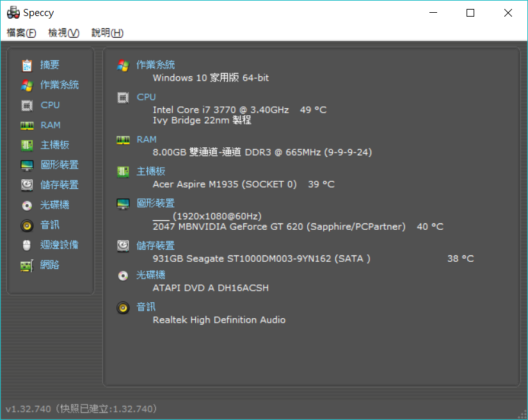Click the 8.00GB DDR3 @ 665MHz memory line
The image size is (528, 420).
[262, 152]
